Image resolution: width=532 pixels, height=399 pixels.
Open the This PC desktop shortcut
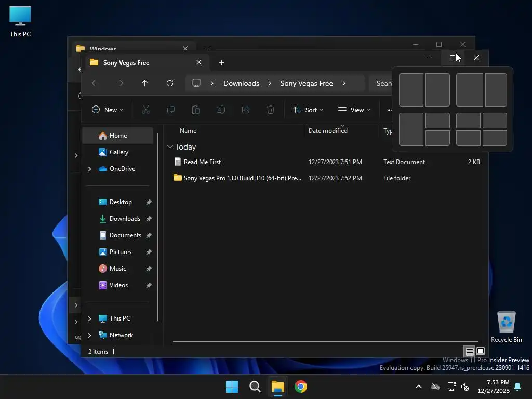20,21
